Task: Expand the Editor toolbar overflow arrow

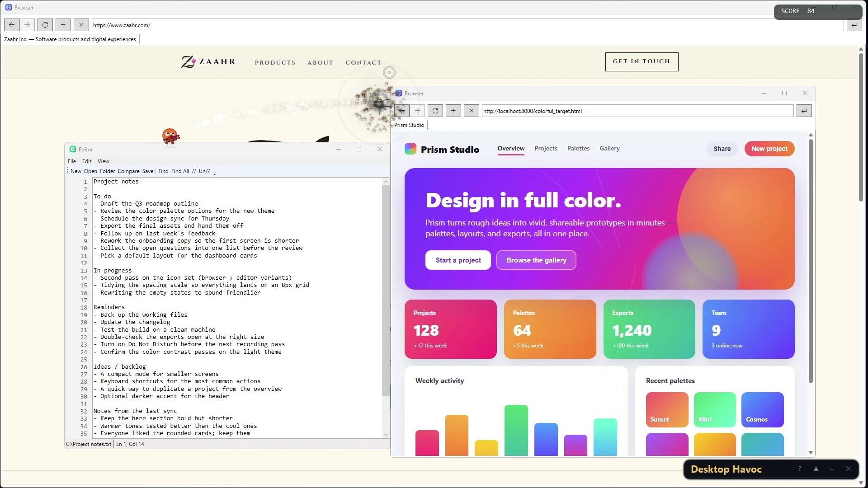Action: pos(214,172)
